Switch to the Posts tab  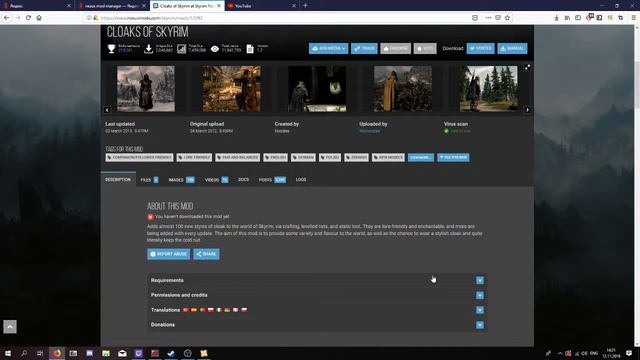pos(272,180)
